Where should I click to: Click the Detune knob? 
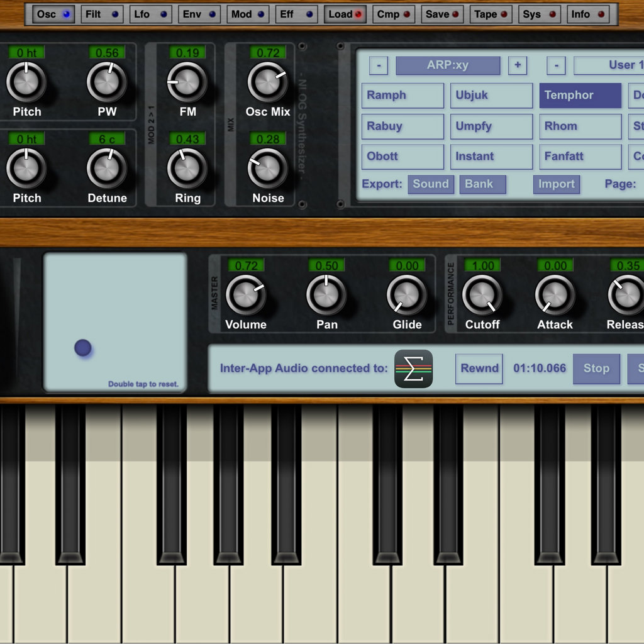tap(106, 168)
